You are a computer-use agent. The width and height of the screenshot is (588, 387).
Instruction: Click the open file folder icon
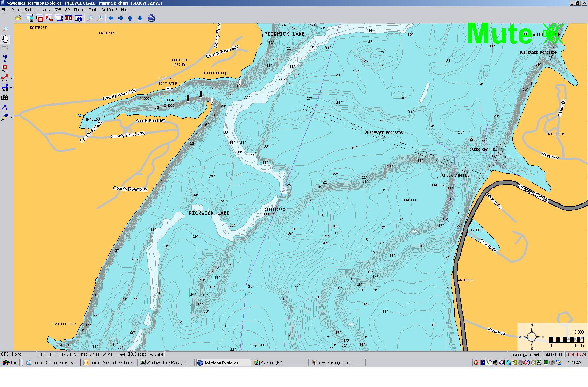(x=18, y=18)
